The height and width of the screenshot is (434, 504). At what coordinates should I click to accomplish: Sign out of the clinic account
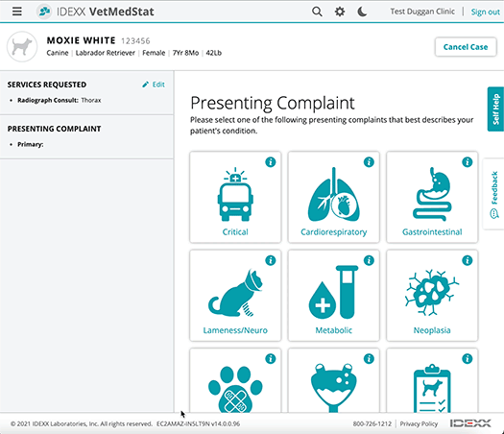486,12
